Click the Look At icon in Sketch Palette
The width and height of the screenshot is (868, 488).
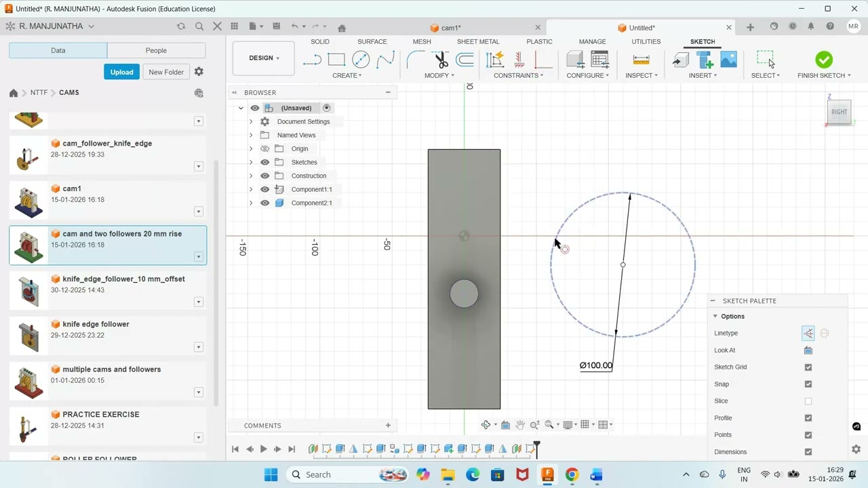tap(808, 350)
